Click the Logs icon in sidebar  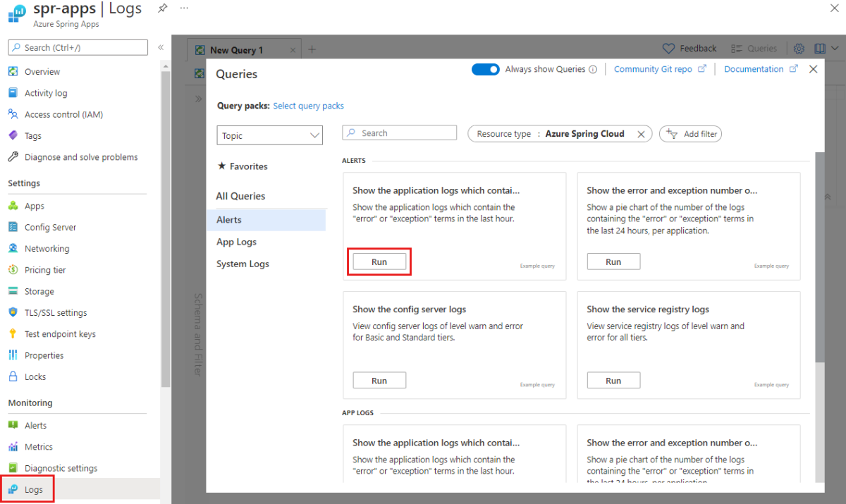(x=13, y=489)
